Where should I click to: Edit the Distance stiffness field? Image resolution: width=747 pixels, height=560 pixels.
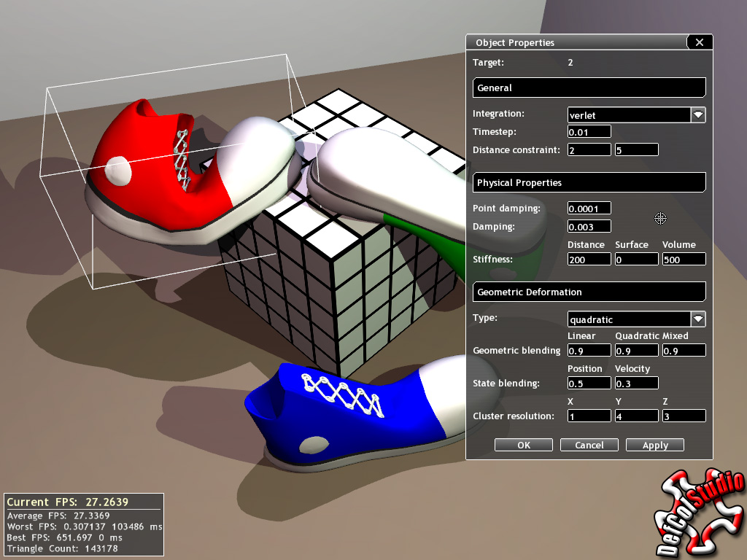coord(589,260)
